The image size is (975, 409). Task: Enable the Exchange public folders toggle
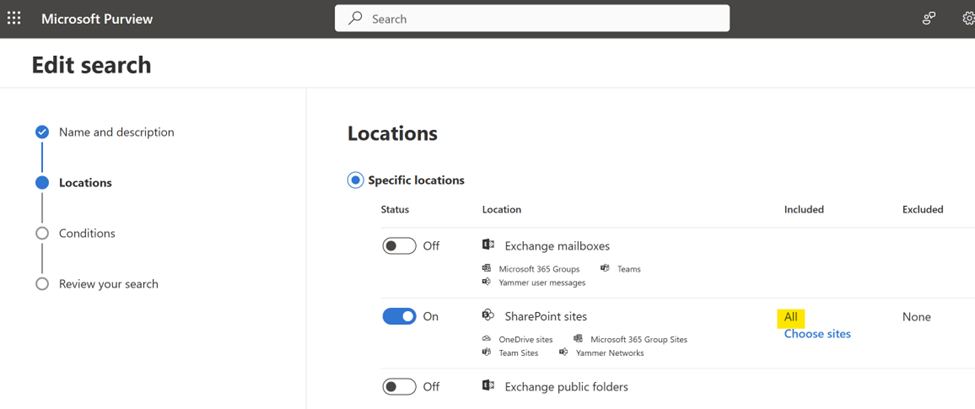pyautogui.click(x=399, y=386)
